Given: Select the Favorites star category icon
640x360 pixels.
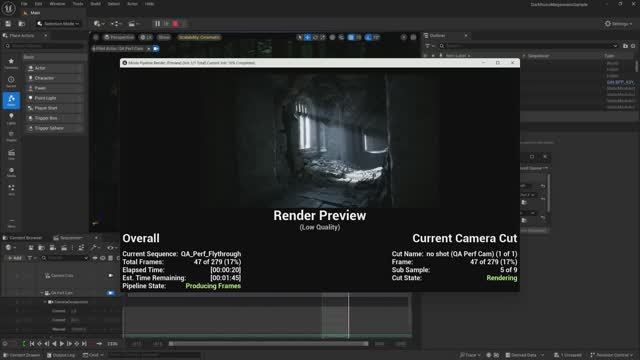Looking at the screenshot, I should (11, 63).
